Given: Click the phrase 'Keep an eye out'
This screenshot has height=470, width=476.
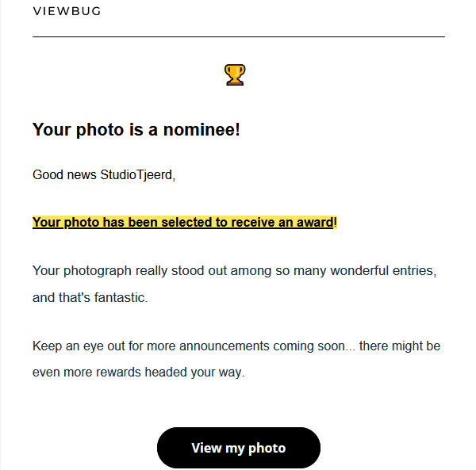Looking at the screenshot, I should tap(79, 346).
